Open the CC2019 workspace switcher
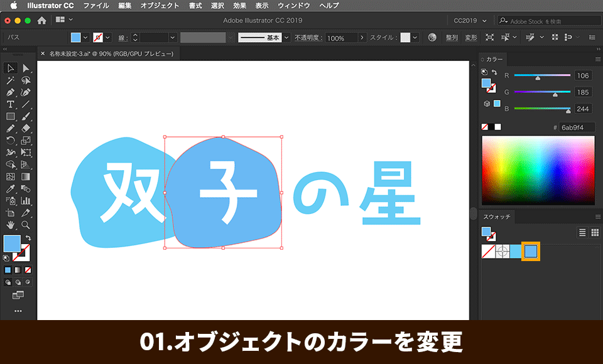Screen dimensions: 603x364 point(470,21)
